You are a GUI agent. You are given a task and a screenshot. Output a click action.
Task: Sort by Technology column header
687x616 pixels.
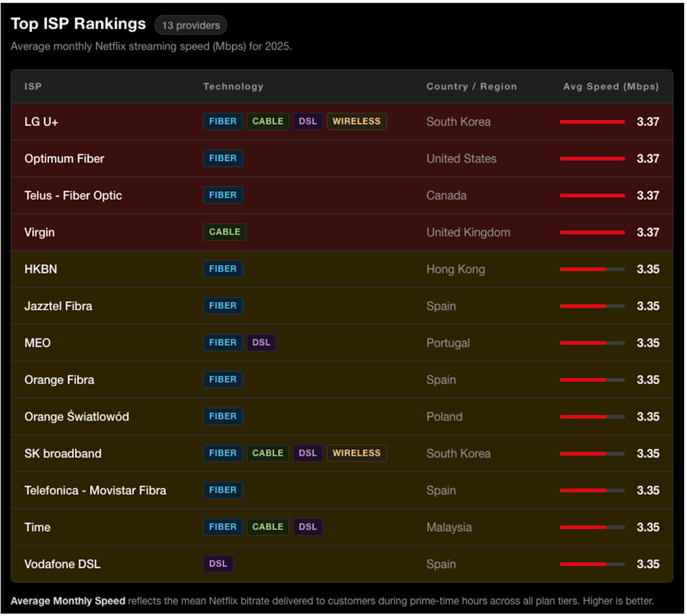233,86
